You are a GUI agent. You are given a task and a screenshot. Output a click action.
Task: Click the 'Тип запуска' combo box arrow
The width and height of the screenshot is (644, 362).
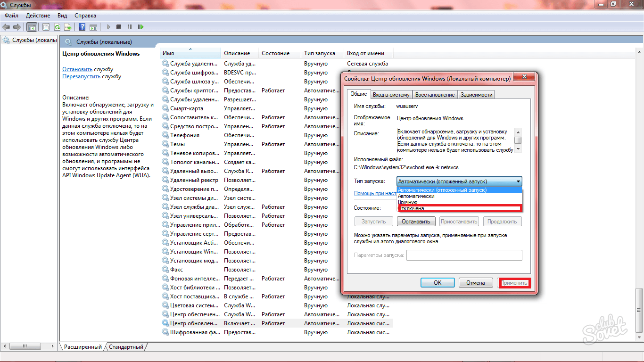tap(518, 181)
